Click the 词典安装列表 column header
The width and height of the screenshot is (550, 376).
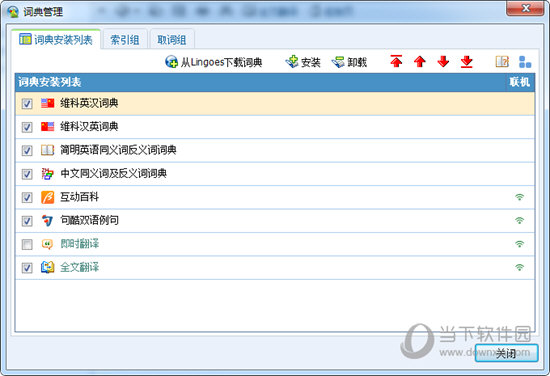coord(261,82)
